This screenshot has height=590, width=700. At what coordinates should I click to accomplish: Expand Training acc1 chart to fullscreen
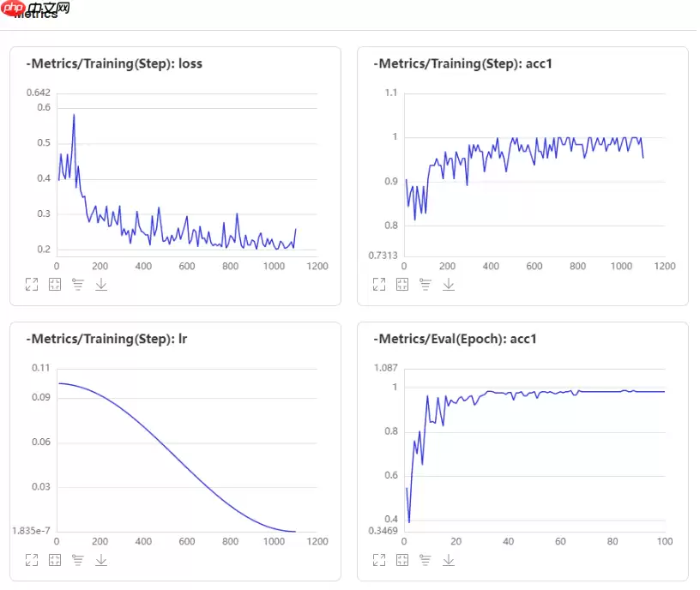(x=379, y=284)
